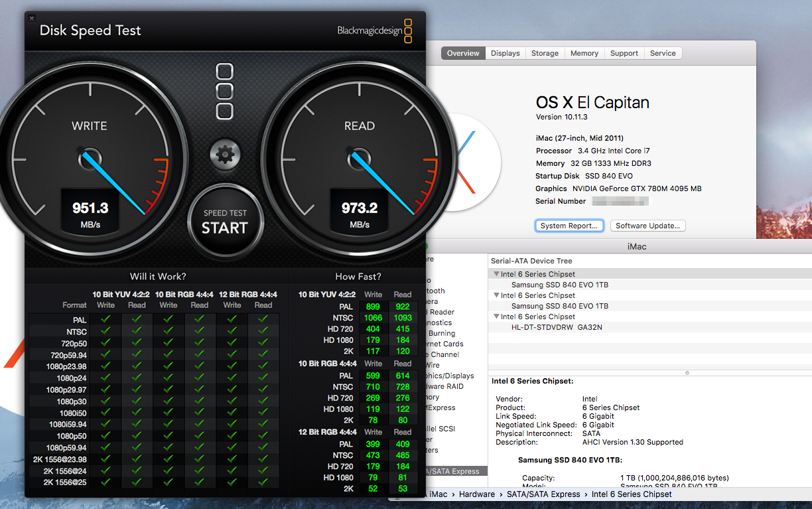Click the OS X El Capitan title
812x509 pixels.
(592, 102)
